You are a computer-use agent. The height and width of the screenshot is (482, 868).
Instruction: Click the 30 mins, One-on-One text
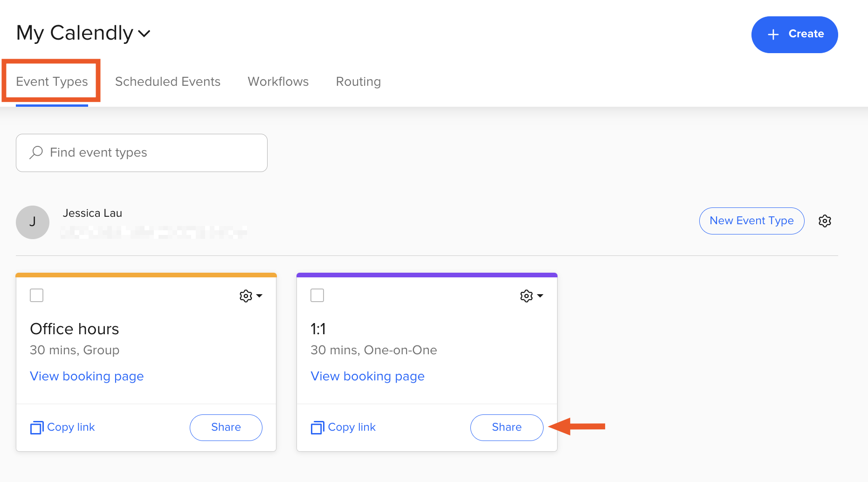(374, 350)
